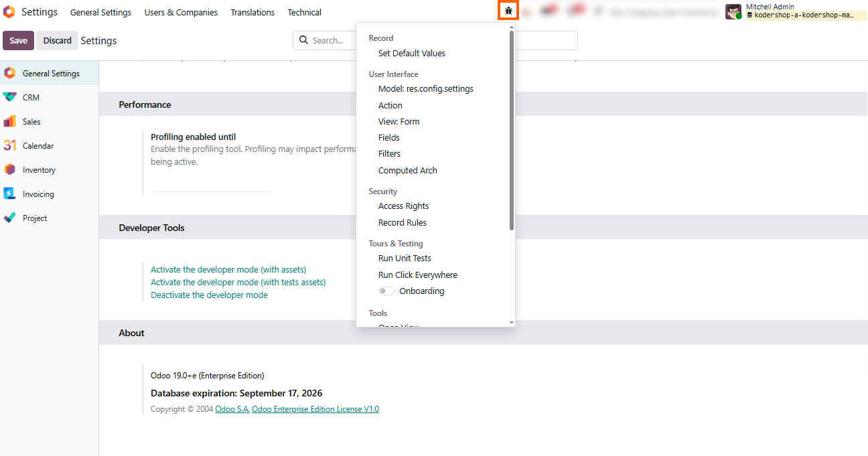Click the CRM app icon in sidebar

(9, 97)
